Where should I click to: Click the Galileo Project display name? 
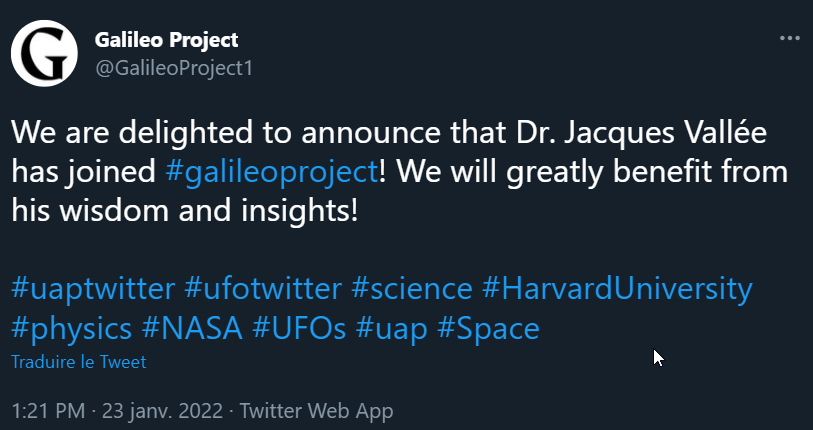[x=166, y=40]
